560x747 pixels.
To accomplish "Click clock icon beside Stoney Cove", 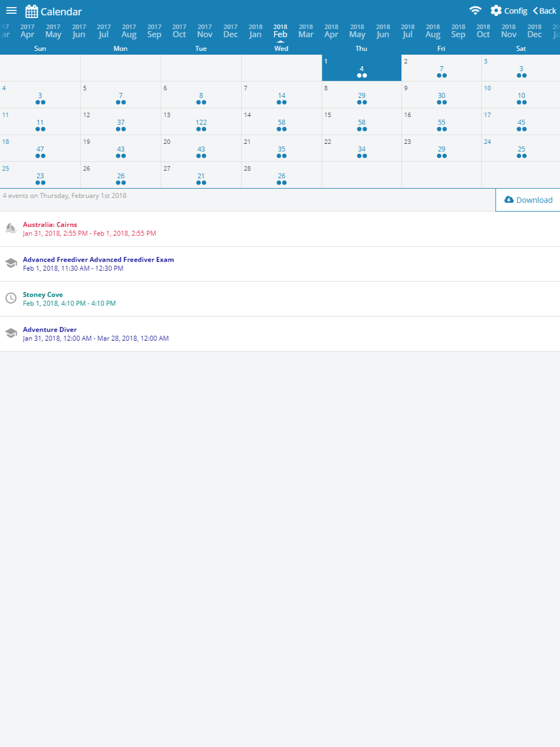I will [x=11, y=298].
